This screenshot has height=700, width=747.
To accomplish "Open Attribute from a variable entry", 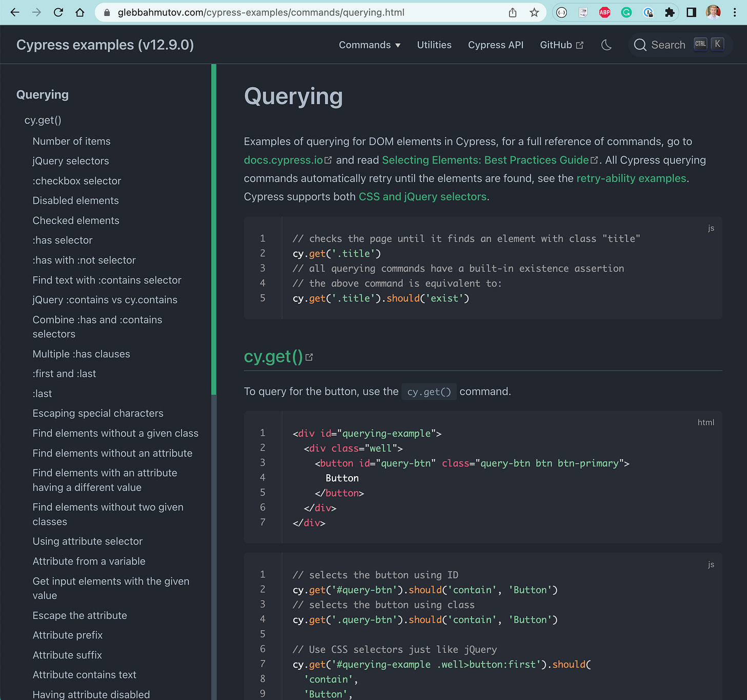I will (x=89, y=561).
